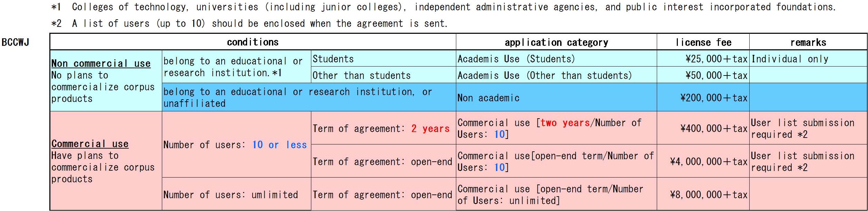868x211 pixels.
Task: Select the ¥25,000+tax license fee
Action: click(716, 59)
